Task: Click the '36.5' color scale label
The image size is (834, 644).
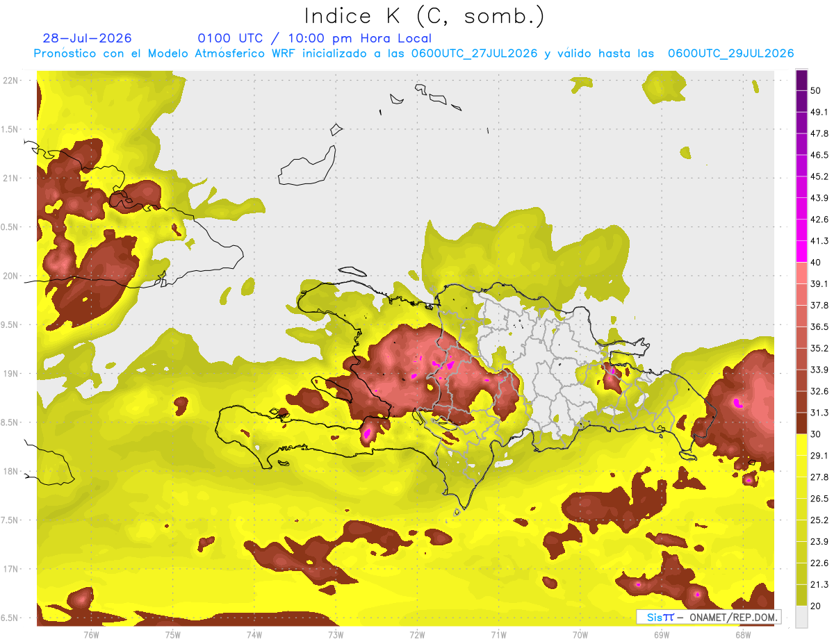Action: tap(819, 327)
